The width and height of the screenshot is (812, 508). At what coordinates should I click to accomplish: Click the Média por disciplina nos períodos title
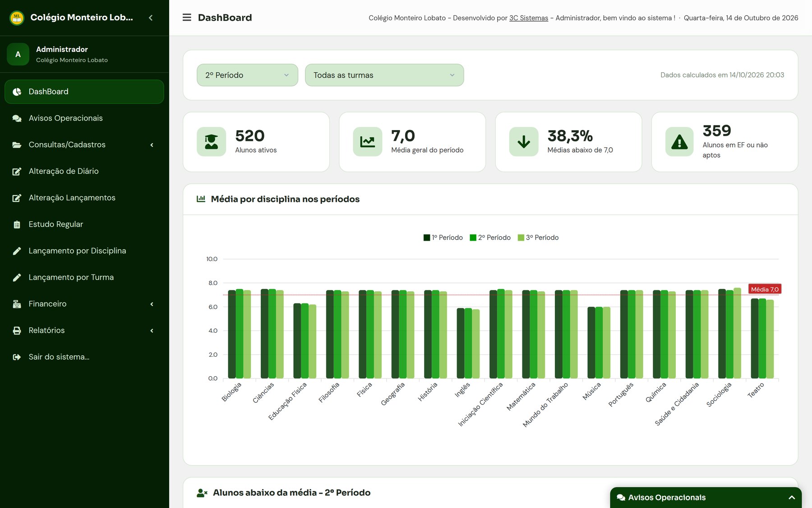[x=285, y=199]
